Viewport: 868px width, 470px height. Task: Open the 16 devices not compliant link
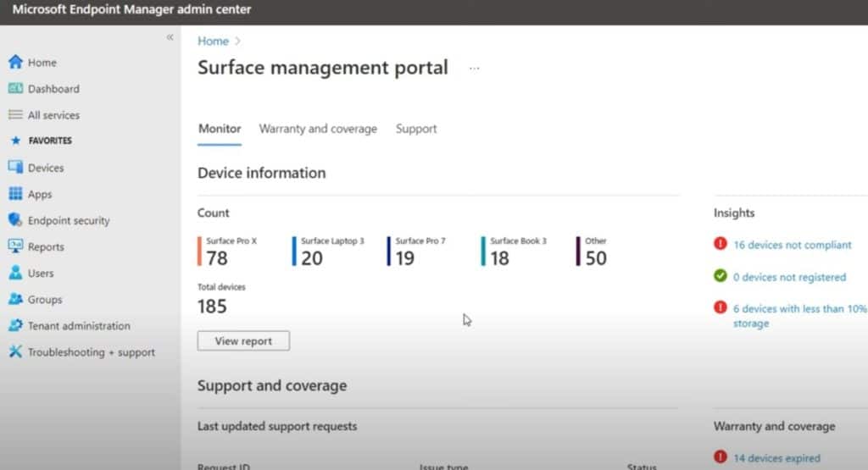(792, 245)
